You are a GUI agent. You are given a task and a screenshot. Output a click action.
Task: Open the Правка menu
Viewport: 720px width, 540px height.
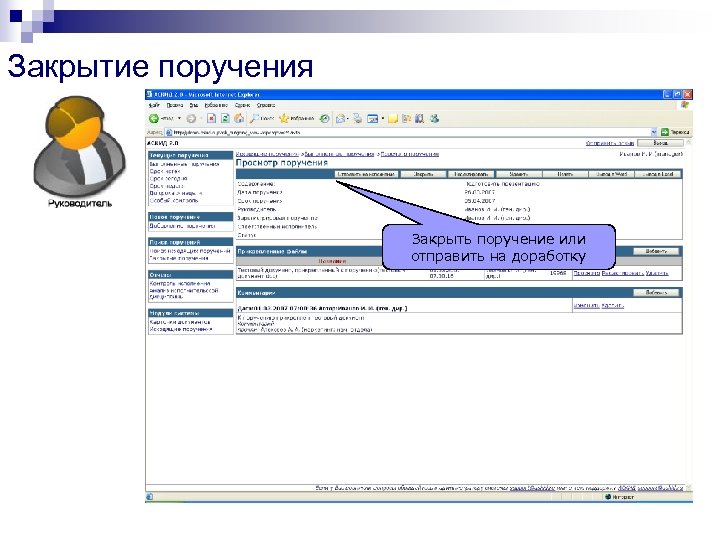tap(174, 105)
